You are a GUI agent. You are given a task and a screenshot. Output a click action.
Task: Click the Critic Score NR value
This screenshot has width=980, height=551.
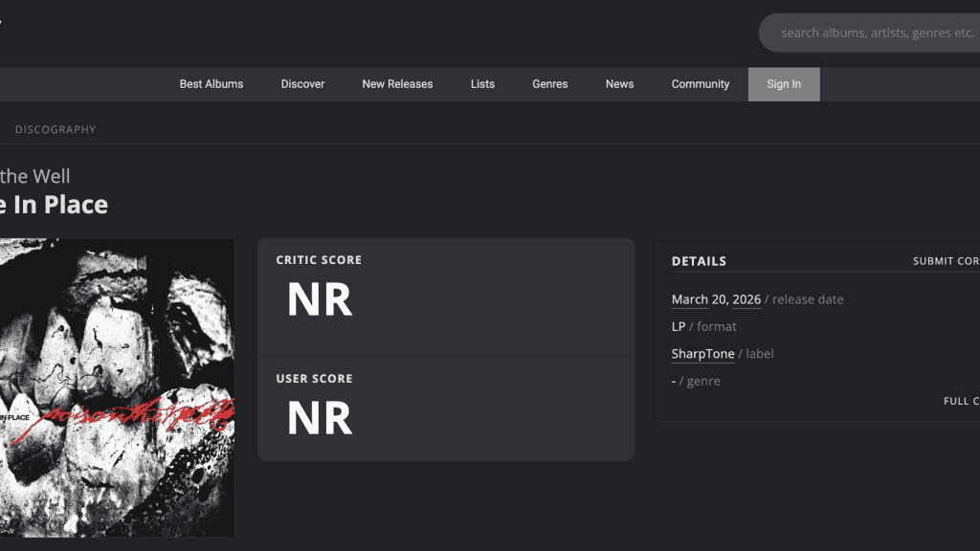click(x=320, y=300)
